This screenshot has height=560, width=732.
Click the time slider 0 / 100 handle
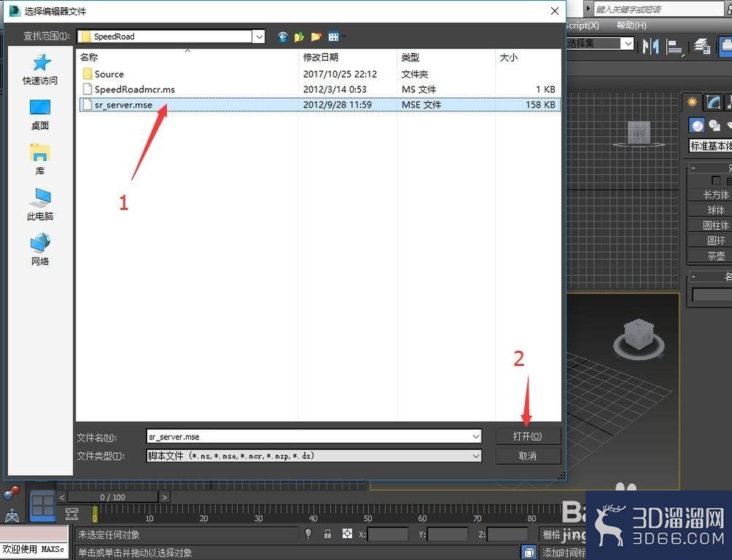[x=113, y=498]
